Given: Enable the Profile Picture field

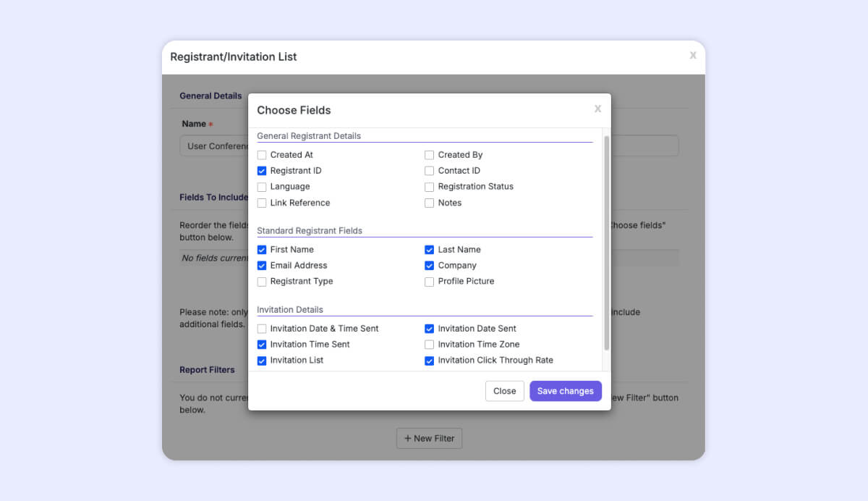Looking at the screenshot, I should [x=430, y=282].
